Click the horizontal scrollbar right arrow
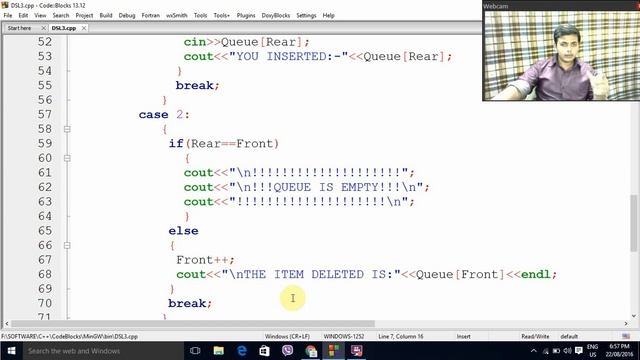This screenshot has width=640, height=360. (x=626, y=324)
